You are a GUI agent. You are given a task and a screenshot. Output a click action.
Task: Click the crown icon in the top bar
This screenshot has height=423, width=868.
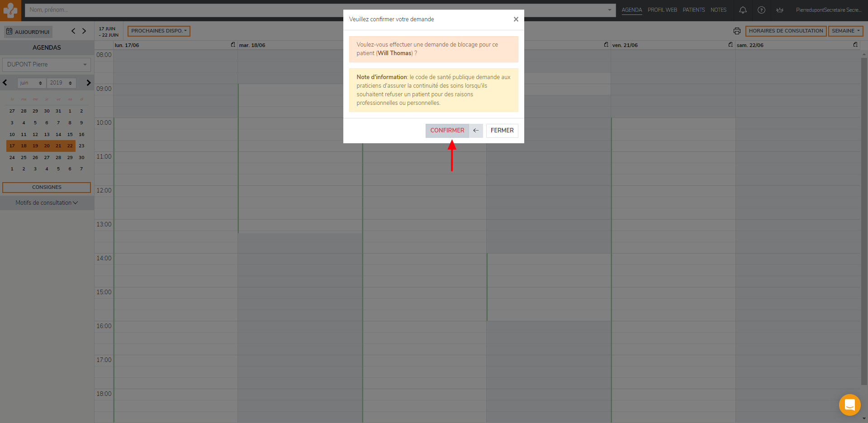[x=780, y=10]
